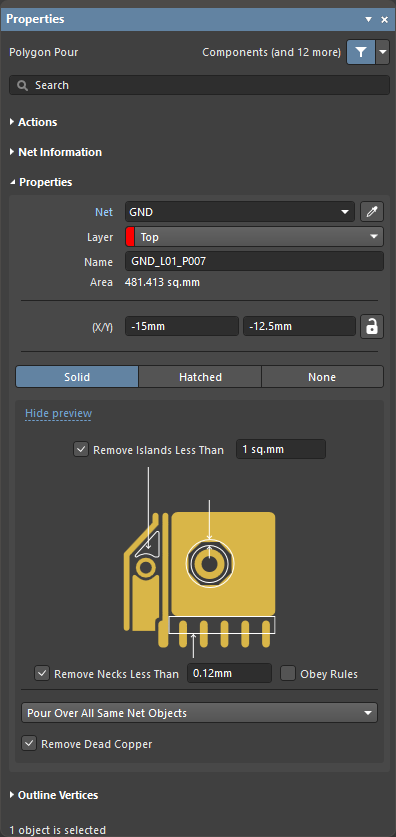Collapse the Properties section

coord(42,182)
